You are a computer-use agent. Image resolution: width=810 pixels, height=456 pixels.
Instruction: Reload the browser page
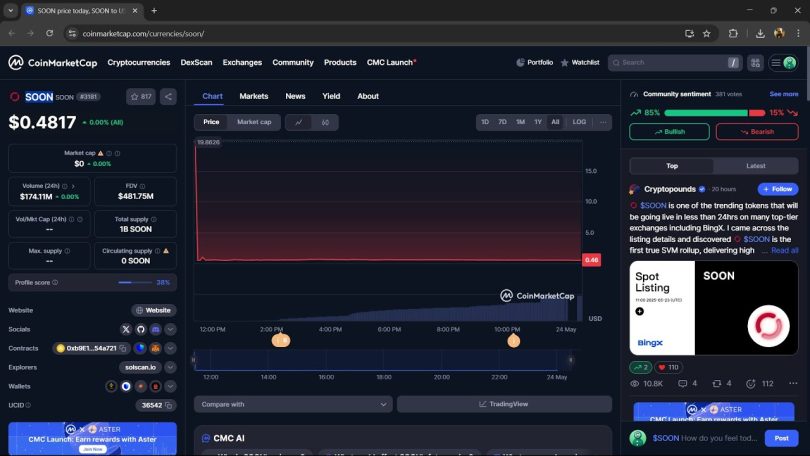click(x=50, y=33)
